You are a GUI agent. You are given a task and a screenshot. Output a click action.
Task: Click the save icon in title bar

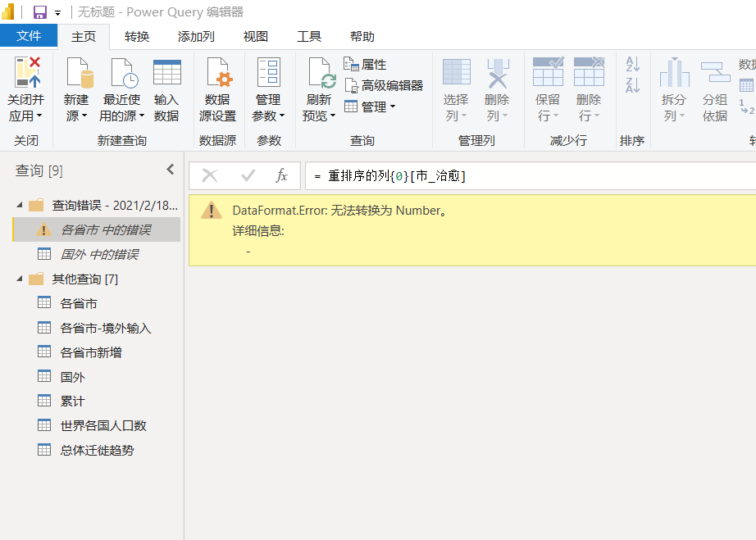[39, 12]
